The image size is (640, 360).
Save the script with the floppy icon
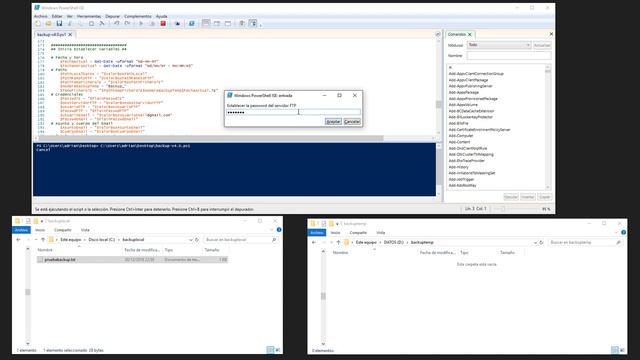click(x=59, y=24)
